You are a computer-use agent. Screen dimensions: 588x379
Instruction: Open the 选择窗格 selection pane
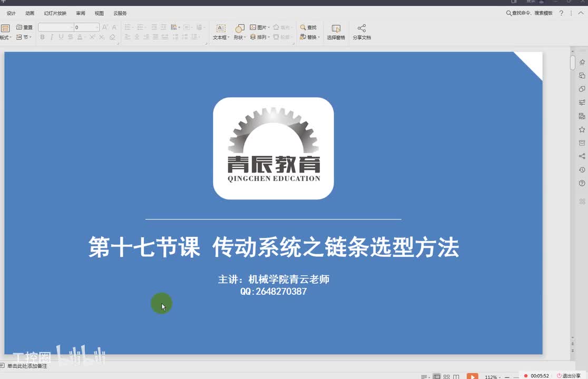[x=336, y=32]
